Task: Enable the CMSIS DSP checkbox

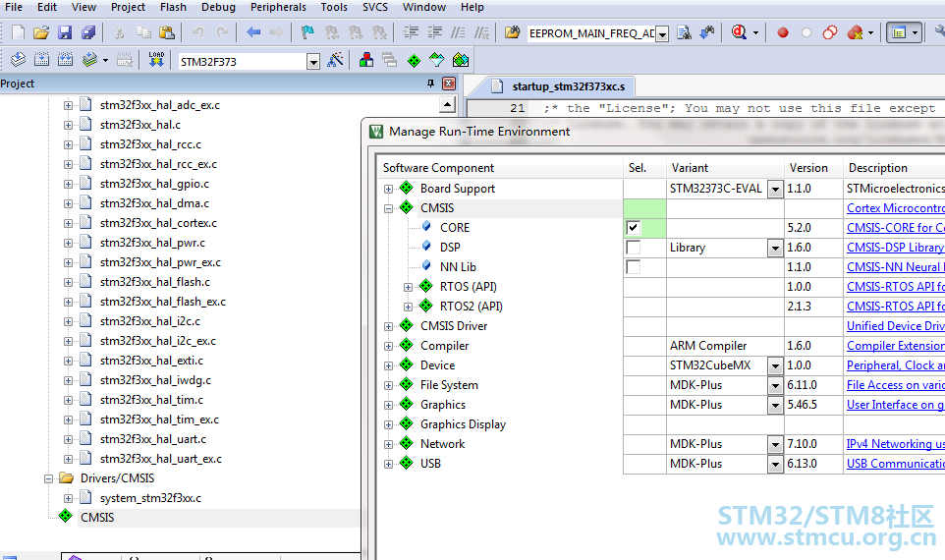Action: pos(633,248)
